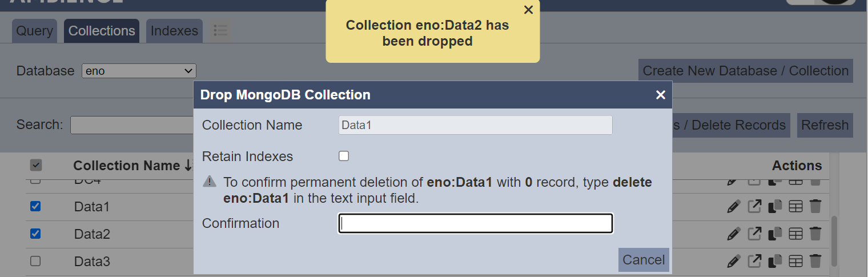Click the Cancel button in dialog
The image size is (868, 277).
click(x=644, y=260)
